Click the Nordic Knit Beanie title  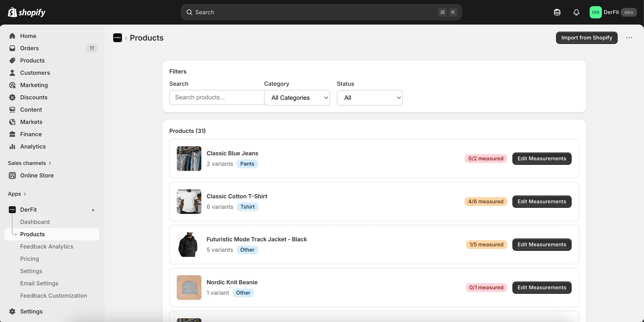pos(232,282)
